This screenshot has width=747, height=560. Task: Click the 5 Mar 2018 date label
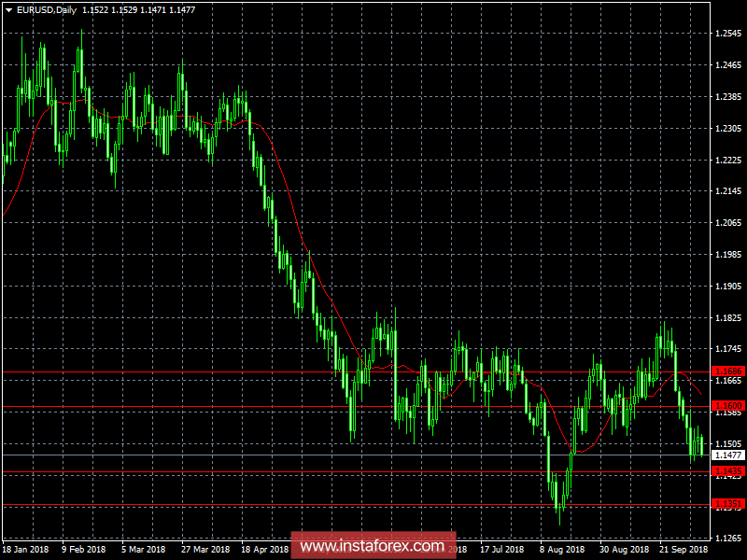pyautogui.click(x=144, y=551)
